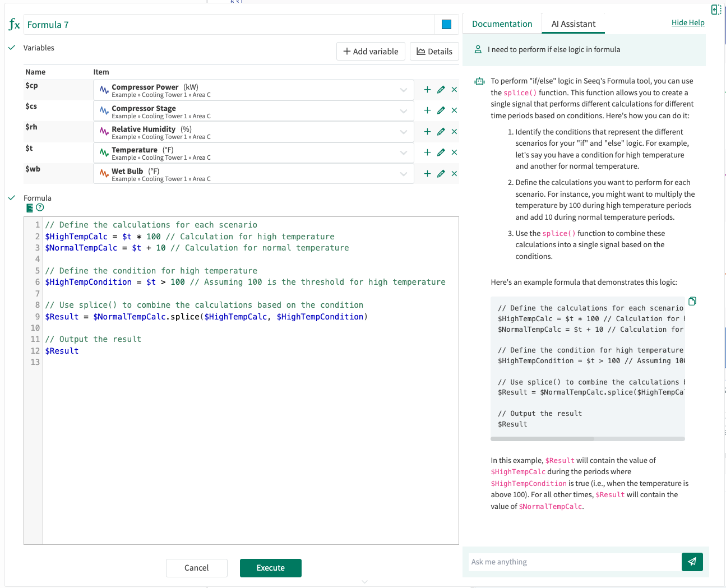Click the green checkmark beside Variables
726x588 pixels.
pos(12,48)
